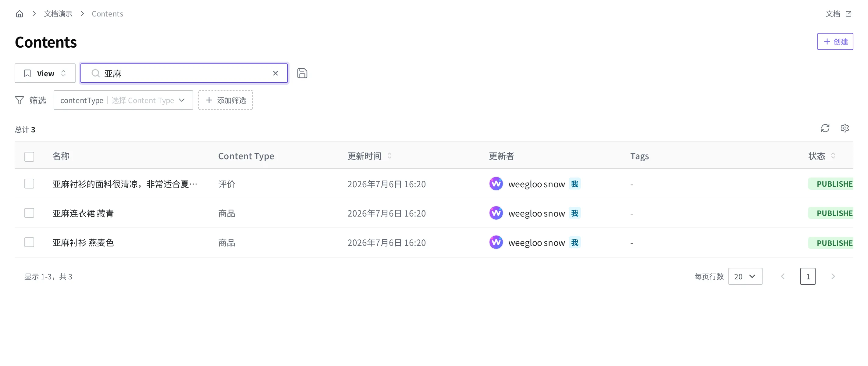Click the PUBLISHED status of 亚麻连衣裙 row
This screenshot has width=868, height=366.
(x=831, y=213)
